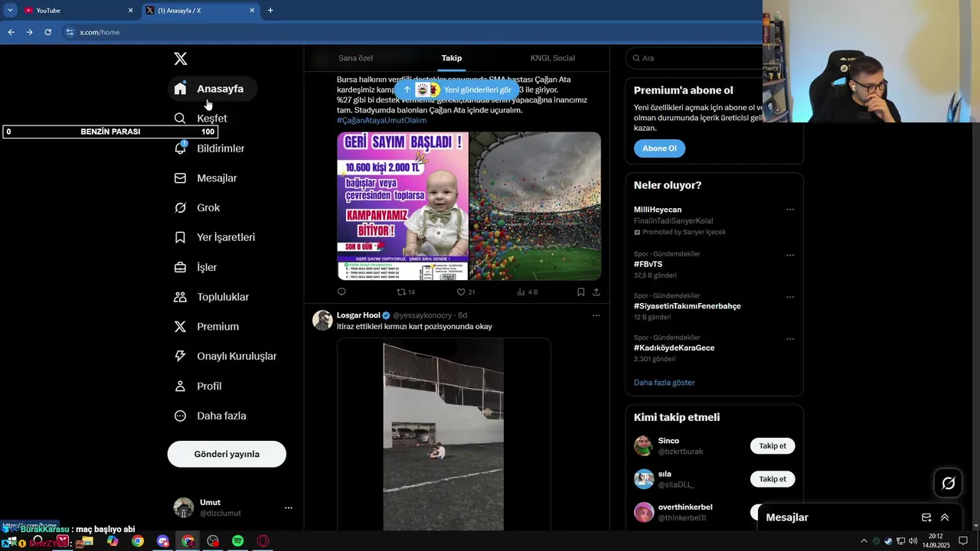Click the Abone Ol button
This screenshot has height=551, width=980.
click(659, 148)
